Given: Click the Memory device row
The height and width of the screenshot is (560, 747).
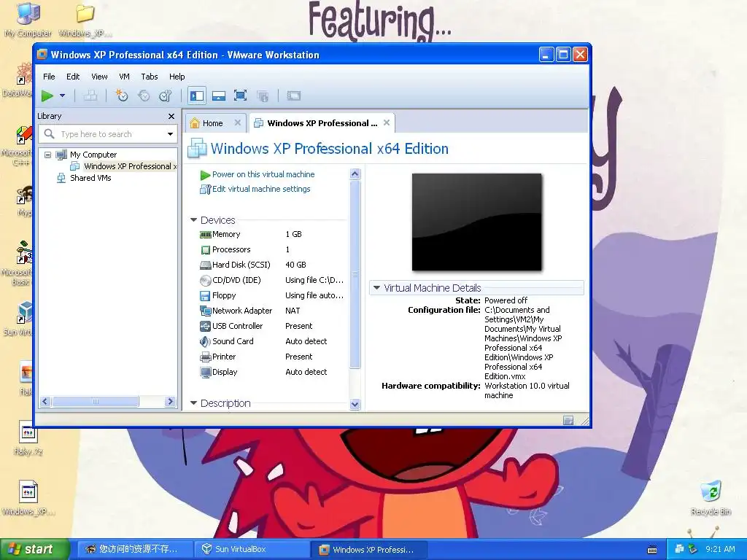Looking at the screenshot, I should pyautogui.click(x=271, y=234).
